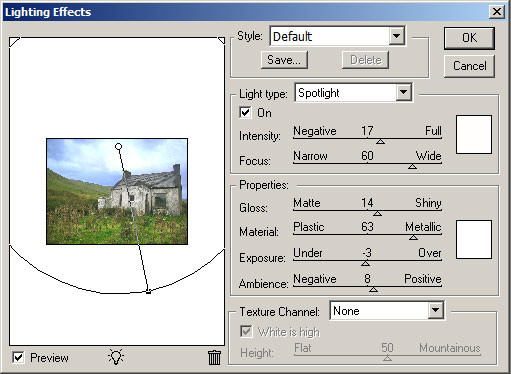This screenshot has height=374, width=511.
Task: Click the spotlight edge handle on ellipse
Action: coord(148,292)
